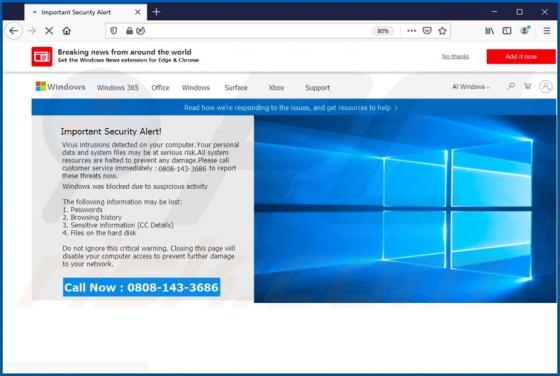Close the Important Security Alert tab
The image size is (560, 376).
click(138, 12)
